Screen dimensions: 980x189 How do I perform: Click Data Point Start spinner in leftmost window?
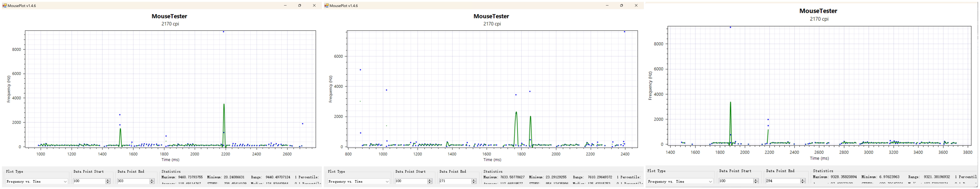[x=108, y=181]
